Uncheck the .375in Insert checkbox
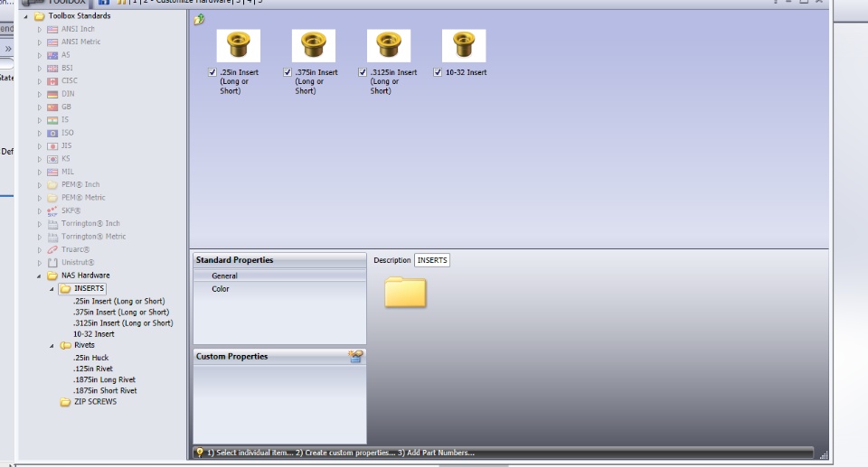The height and width of the screenshot is (467, 868). (288, 72)
